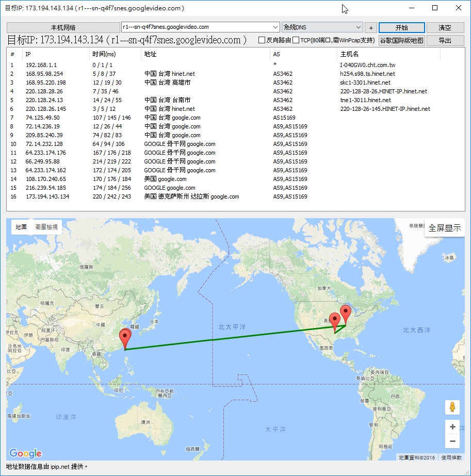Select hop row 168.95.220.198
This screenshot has width=471, height=476.
(x=235, y=83)
